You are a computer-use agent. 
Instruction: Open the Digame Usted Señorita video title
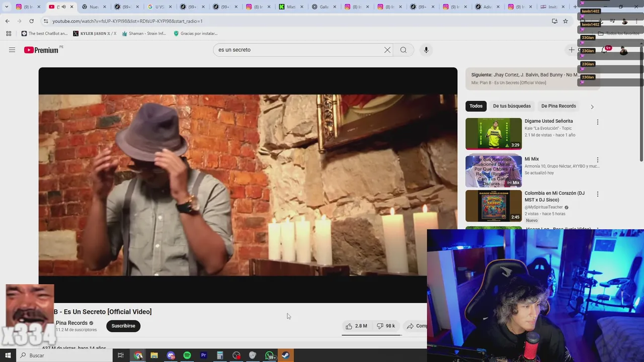tap(548, 121)
